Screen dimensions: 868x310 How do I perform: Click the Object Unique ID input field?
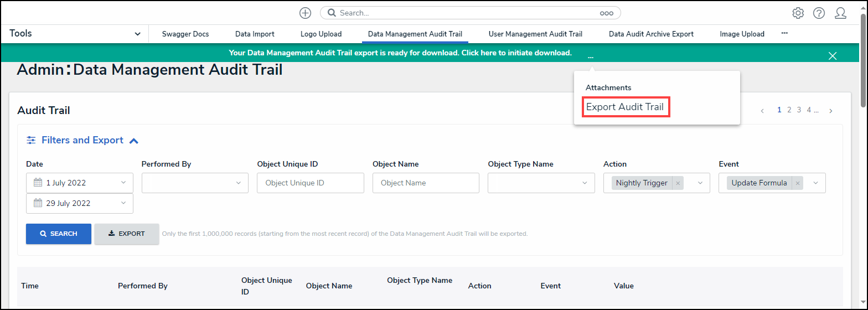pyautogui.click(x=310, y=183)
